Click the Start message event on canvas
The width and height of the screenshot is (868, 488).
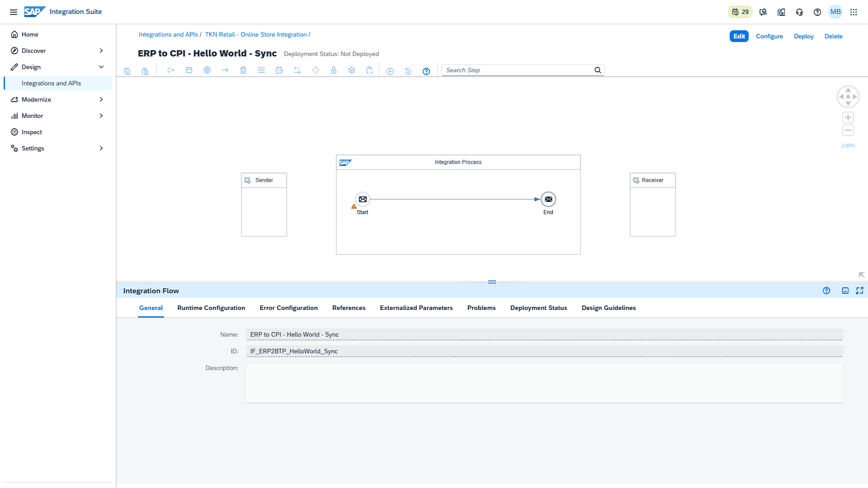[363, 199]
